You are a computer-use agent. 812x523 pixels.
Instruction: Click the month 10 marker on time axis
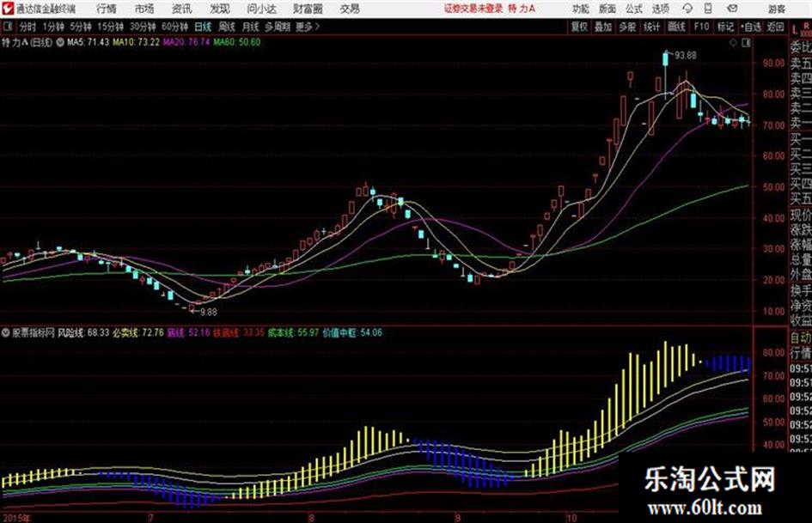pyautogui.click(x=571, y=517)
